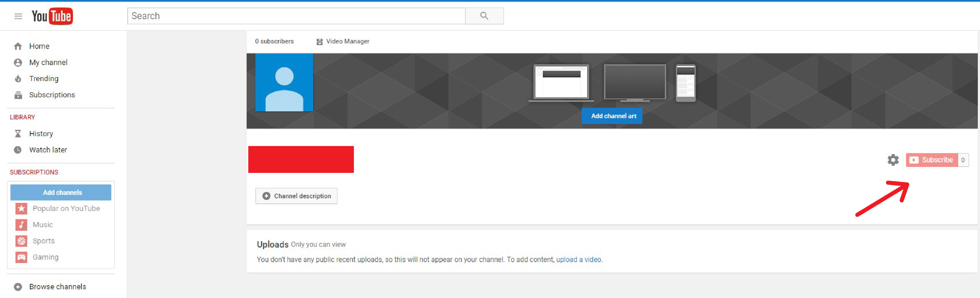Open Browse channels link
980x298 pixels.
click(x=58, y=287)
